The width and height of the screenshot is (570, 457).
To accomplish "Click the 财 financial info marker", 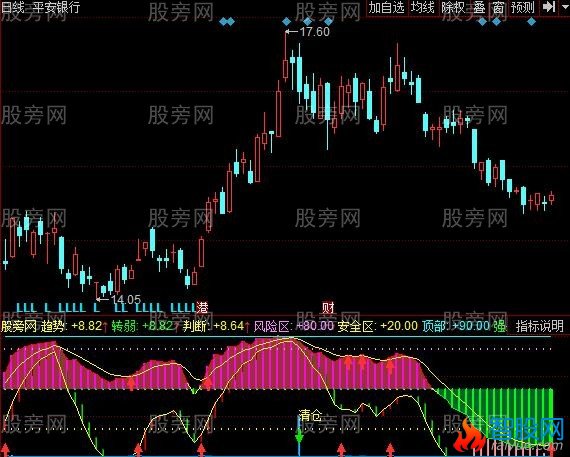I will 328,308.
